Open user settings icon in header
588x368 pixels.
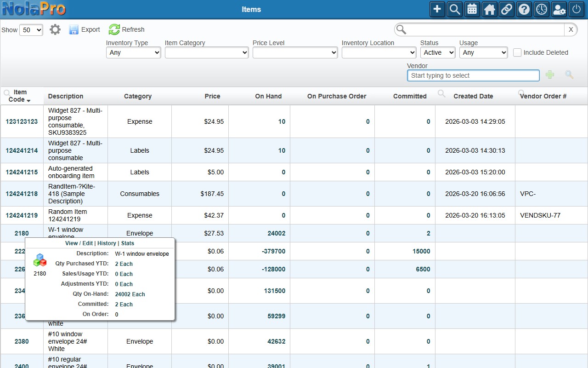[x=559, y=9]
